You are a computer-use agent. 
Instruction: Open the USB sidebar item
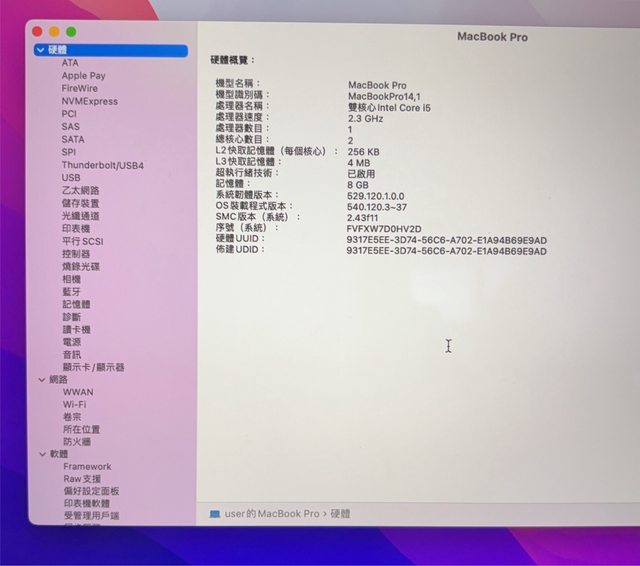[71, 178]
